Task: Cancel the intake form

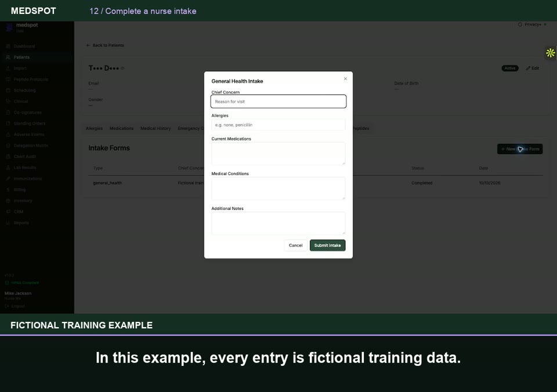Action: click(x=295, y=245)
